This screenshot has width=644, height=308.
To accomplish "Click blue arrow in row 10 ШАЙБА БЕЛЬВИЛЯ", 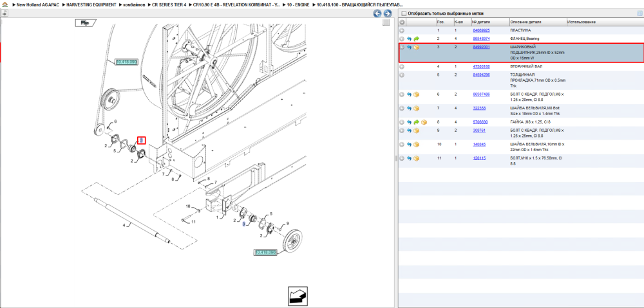I will (x=409, y=145).
